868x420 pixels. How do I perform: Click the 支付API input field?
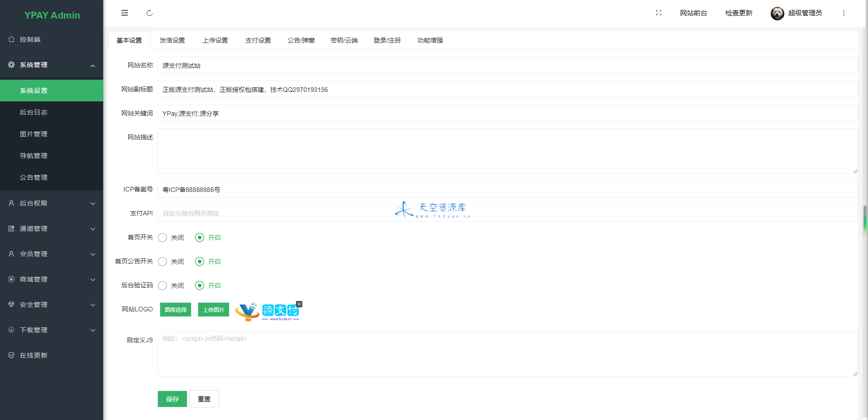(507, 213)
